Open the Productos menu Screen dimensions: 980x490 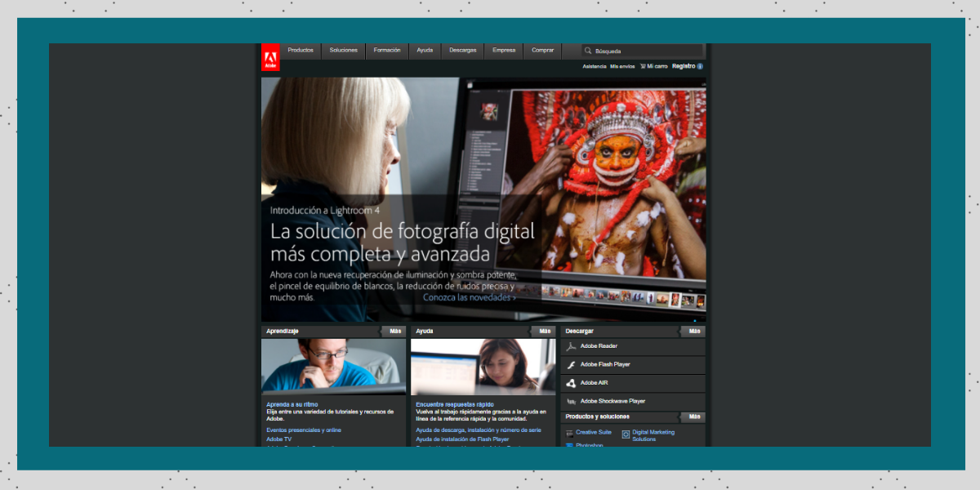[x=301, y=51]
